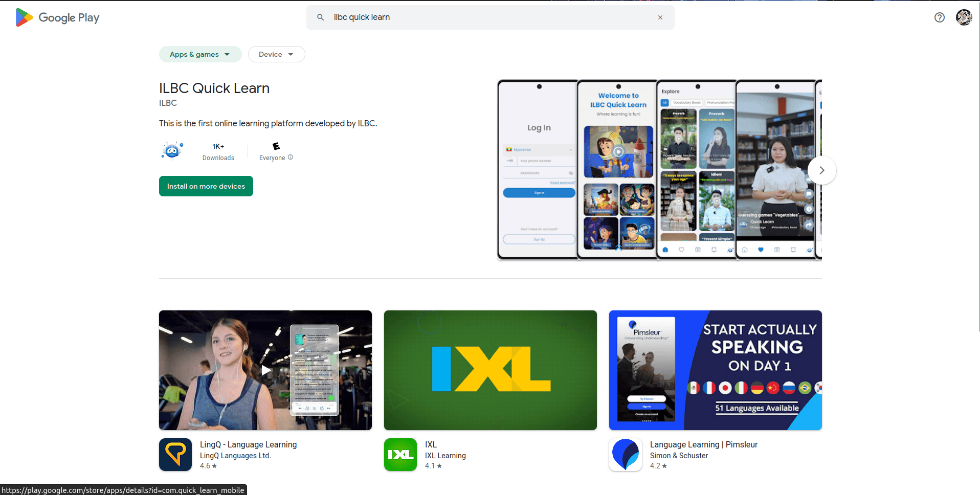Open LingQ - Language Learning title
Screen dimensions: 980x495
pyautogui.click(x=248, y=444)
